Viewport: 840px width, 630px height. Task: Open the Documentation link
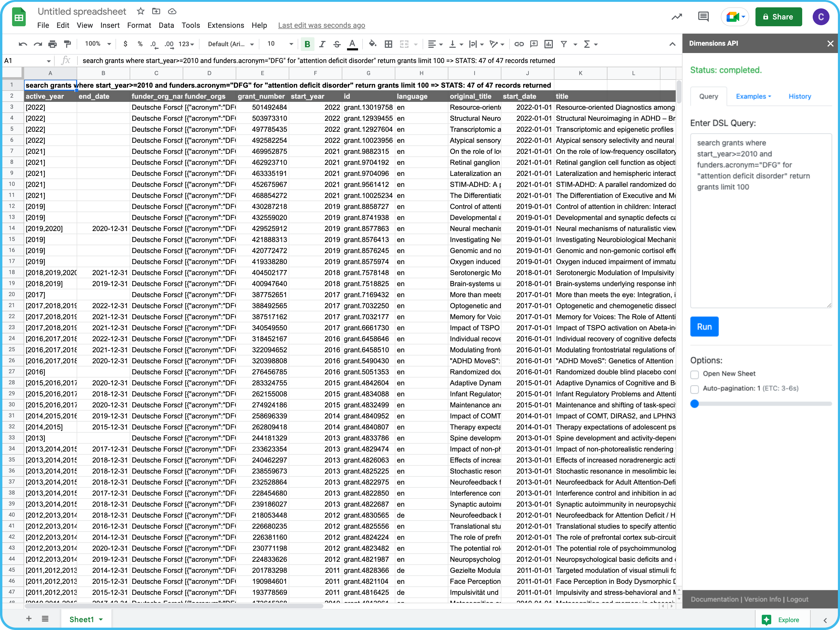[x=714, y=599]
